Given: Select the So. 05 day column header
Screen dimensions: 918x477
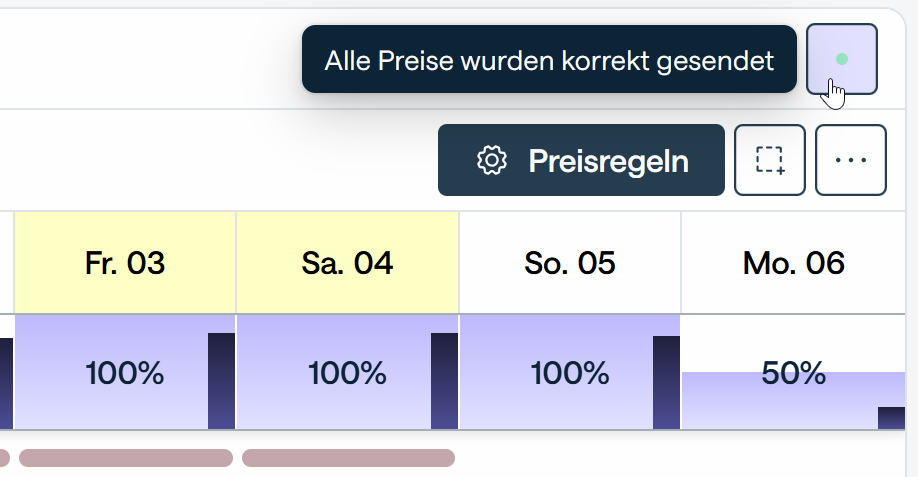Looking at the screenshot, I should coord(570,263).
